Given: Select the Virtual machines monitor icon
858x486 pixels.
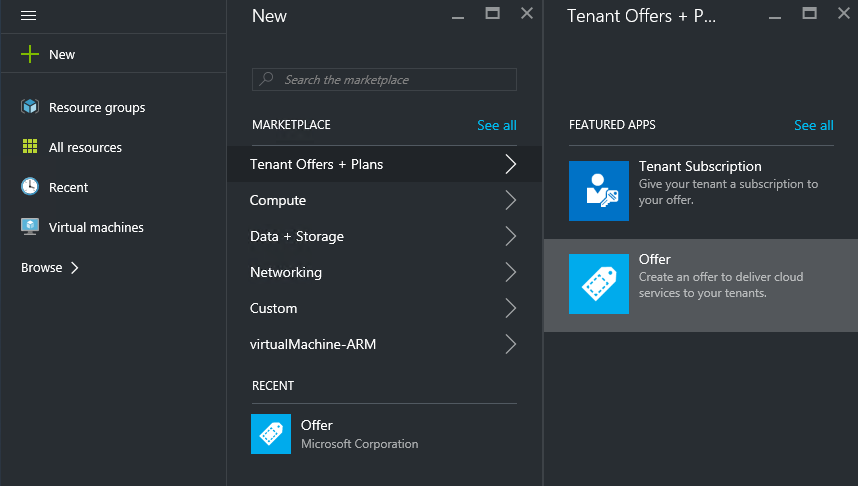Looking at the screenshot, I should [x=30, y=227].
